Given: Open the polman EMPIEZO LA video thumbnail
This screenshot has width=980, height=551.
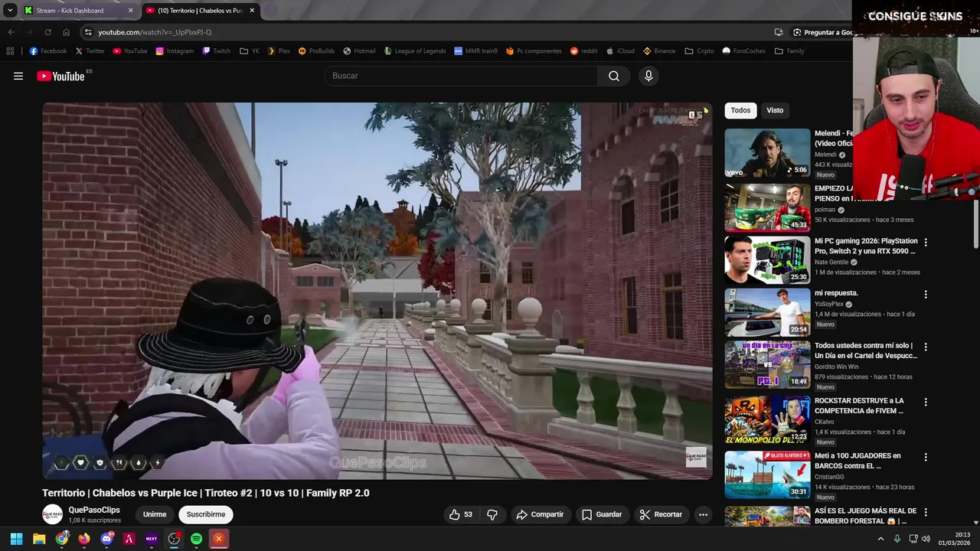Looking at the screenshot, I should (767, 207).
